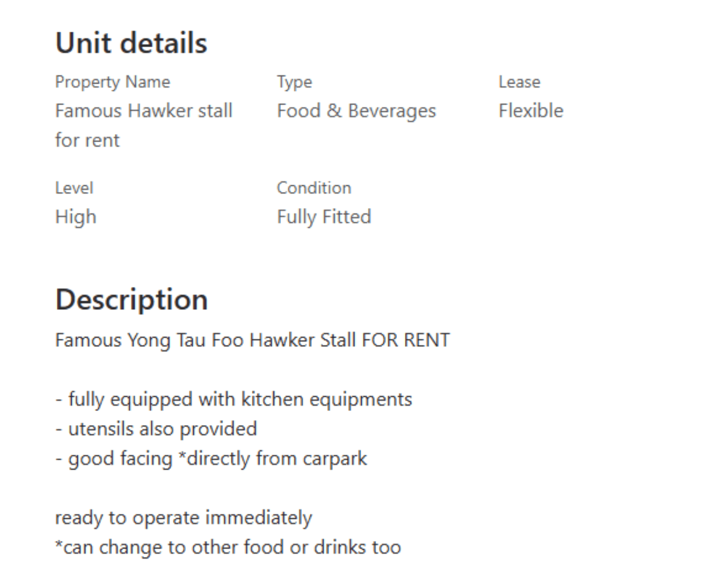728x582 pixels.
Task: Select the High level value
Action: pos(76,217)
